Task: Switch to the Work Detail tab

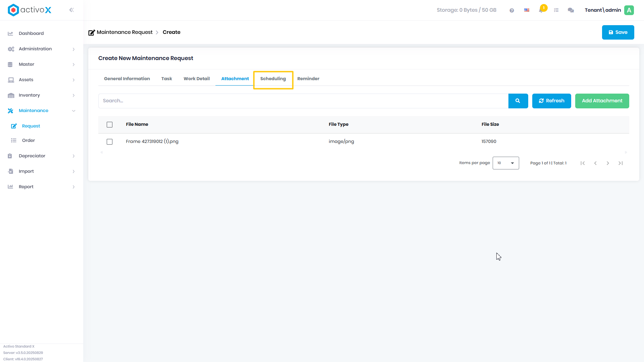Action: tap(197, 79)
